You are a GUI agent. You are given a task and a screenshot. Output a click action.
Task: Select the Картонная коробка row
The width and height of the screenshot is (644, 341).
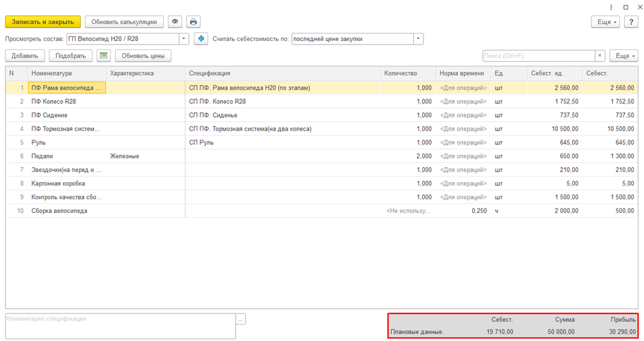[321, 184]
